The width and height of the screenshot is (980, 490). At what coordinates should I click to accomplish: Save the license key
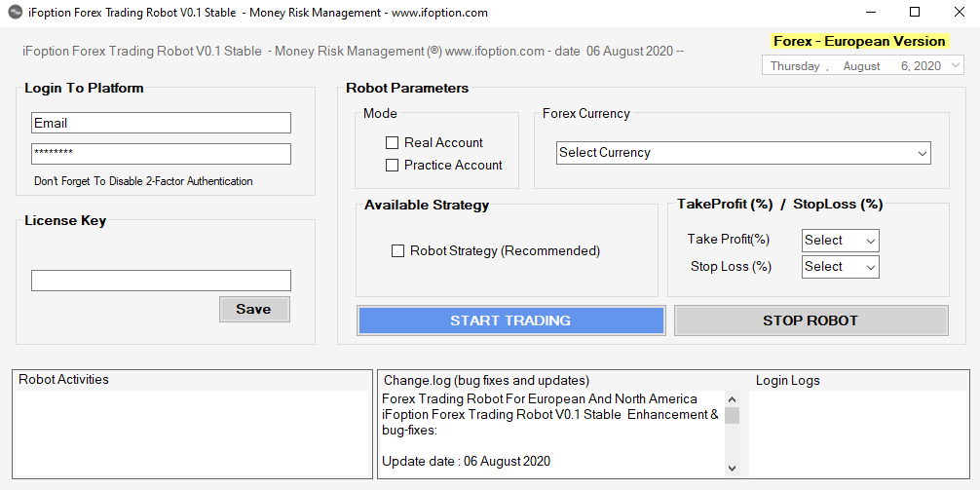pos(253,310)
